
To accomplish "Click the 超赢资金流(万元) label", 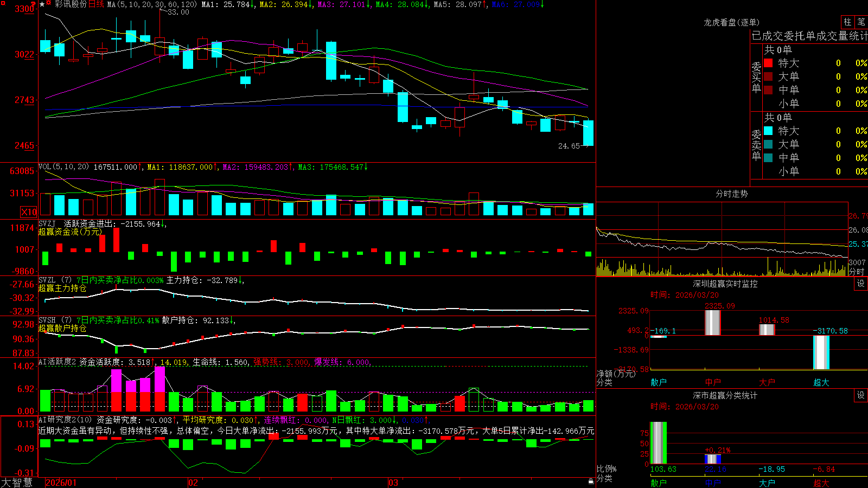I will tap(70, 232).
